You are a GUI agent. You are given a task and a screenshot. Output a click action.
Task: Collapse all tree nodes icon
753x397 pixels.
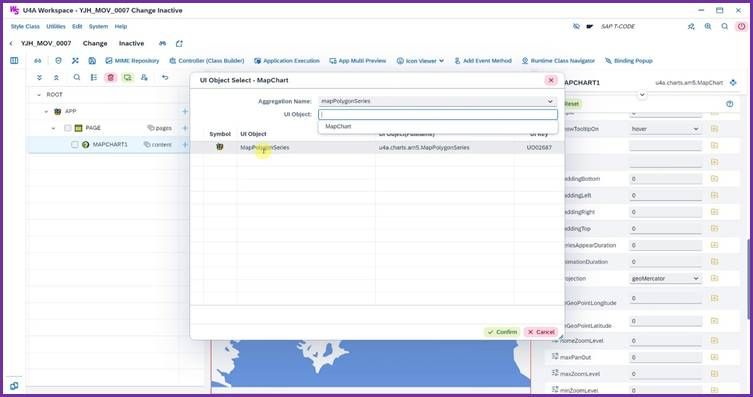click(56, 77)
